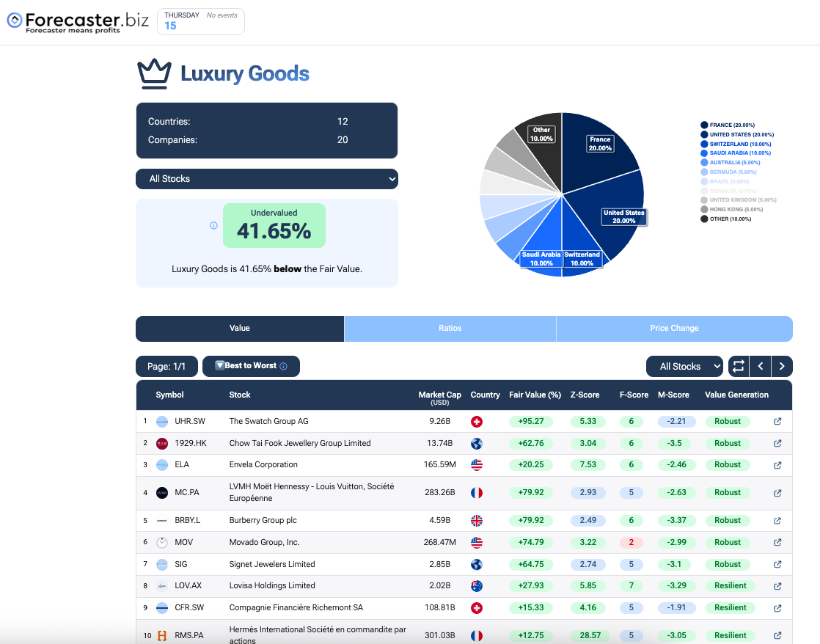The image size is (820, 644).
Task: Expand the wide All Stocks dropdown
Action: pyautogui.click(x=267, y=179)
